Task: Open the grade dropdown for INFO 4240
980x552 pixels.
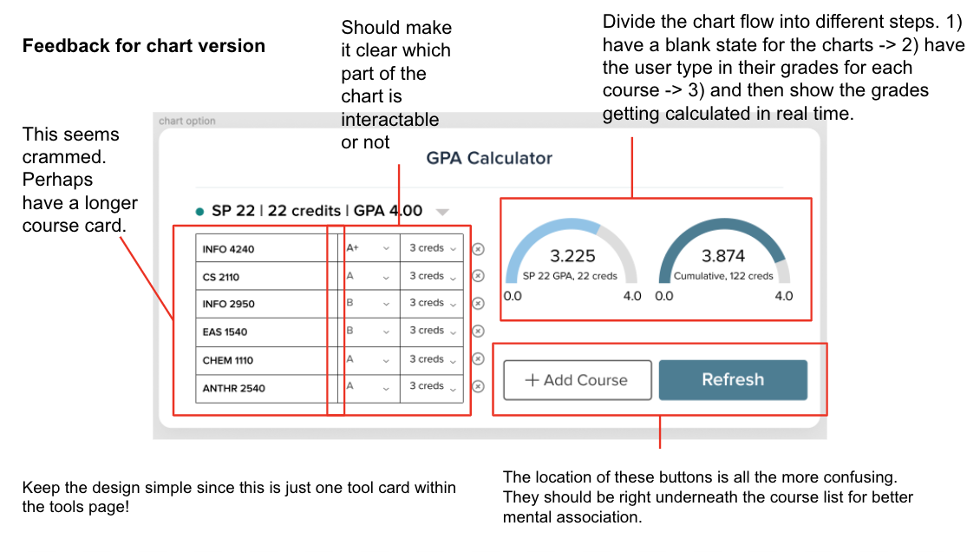Action: point(369,248)
